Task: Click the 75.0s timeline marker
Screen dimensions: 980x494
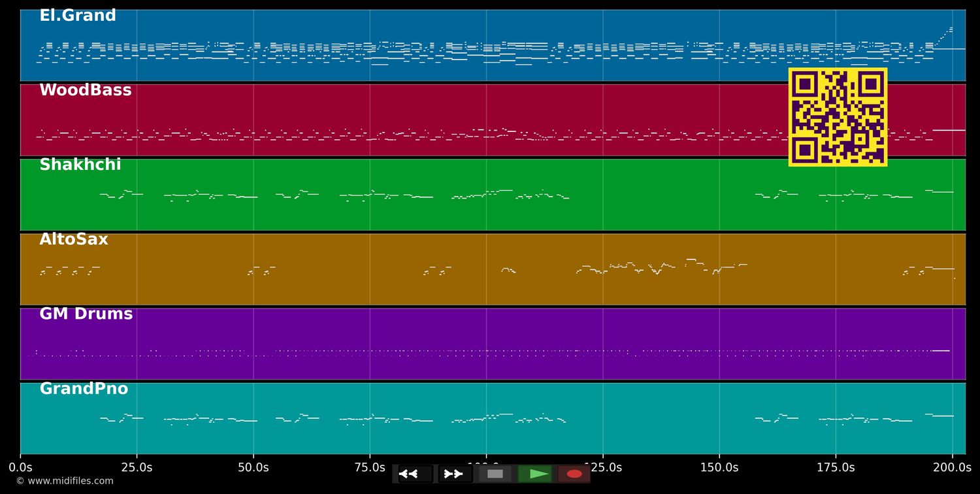Action: pos(370,467)
